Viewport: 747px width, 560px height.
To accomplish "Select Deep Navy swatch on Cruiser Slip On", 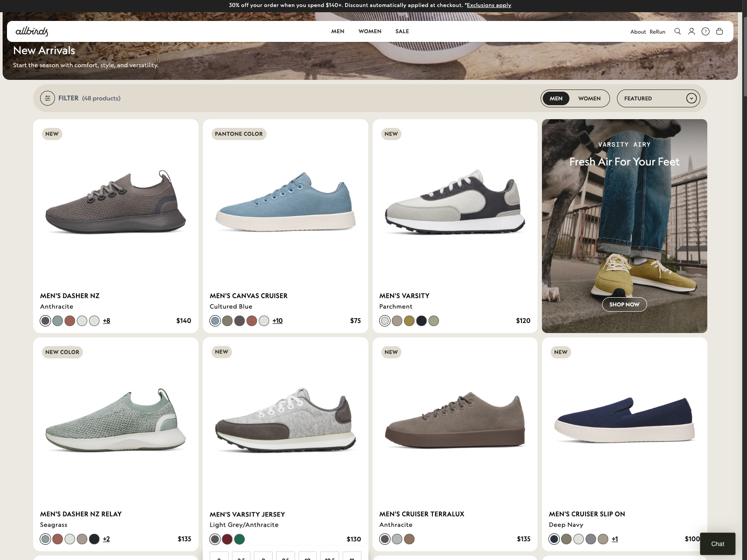I will (x=554, y=539).
